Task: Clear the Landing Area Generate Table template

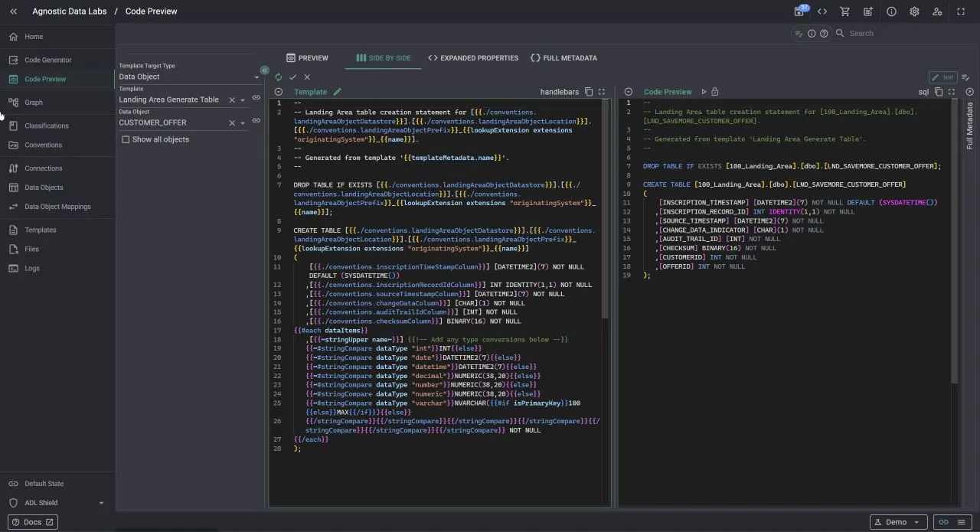Action: tap(232, 100)
